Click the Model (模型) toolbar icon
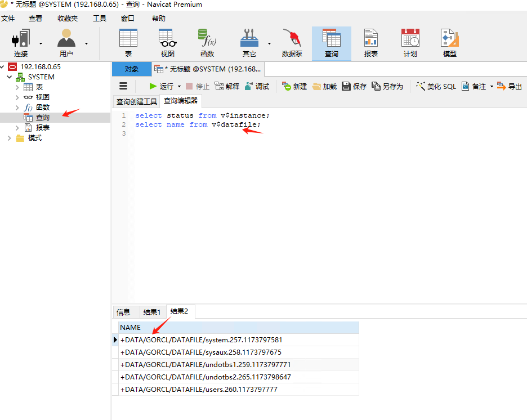The image size is (527, 420). pyautogui.click(x=450, y=38)
